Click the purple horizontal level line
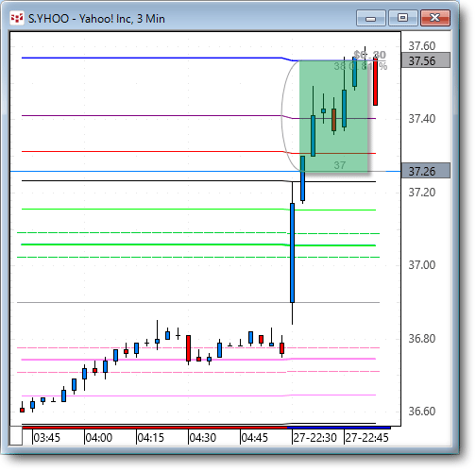The width and height of the screenshot is (476, 471). click(198, 116)
